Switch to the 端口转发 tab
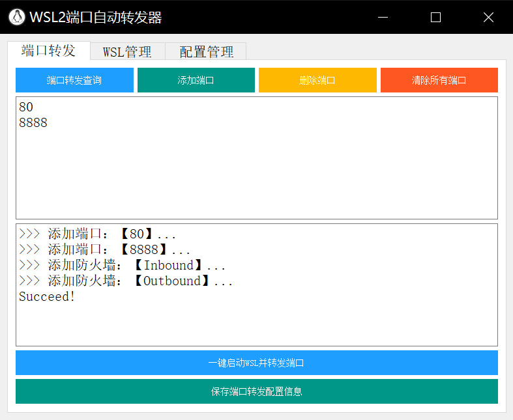Screen dimensions: 513x420 49,51
